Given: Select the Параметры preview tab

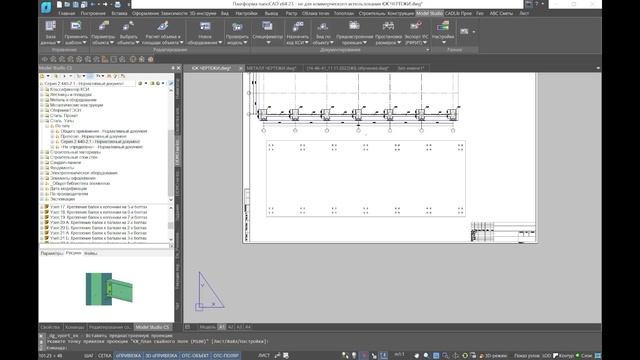Looking at the screenshot, I should [51, 253].
